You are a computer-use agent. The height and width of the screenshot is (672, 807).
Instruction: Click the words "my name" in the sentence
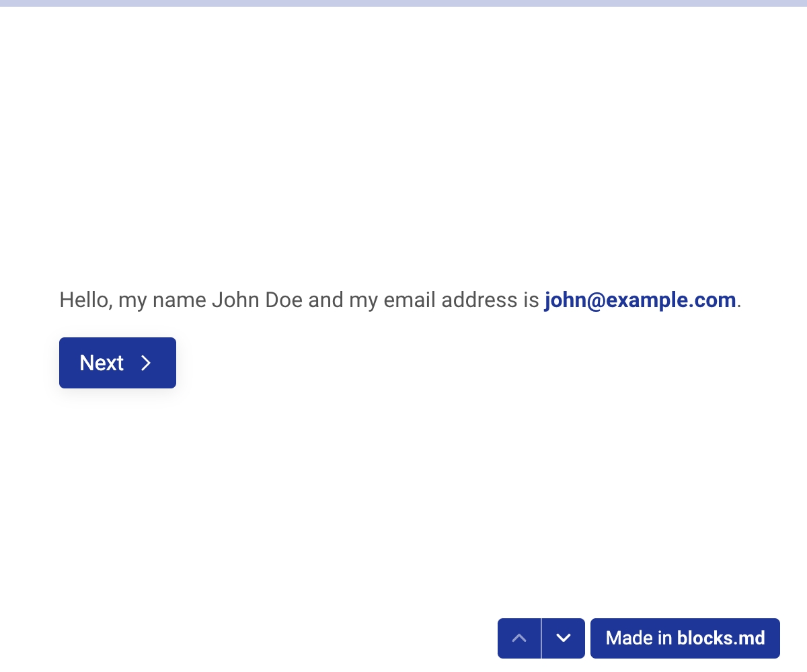click(162, 300)
